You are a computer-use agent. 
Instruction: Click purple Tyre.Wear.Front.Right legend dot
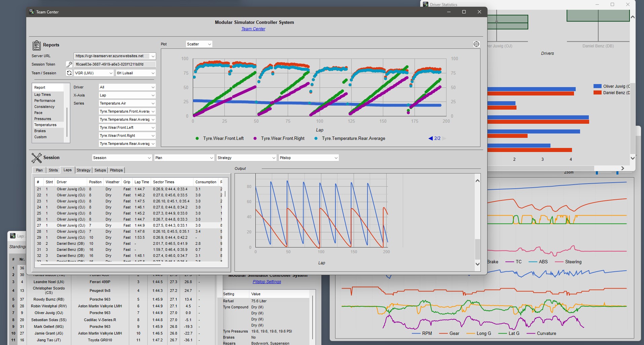[x=255, y=138]
